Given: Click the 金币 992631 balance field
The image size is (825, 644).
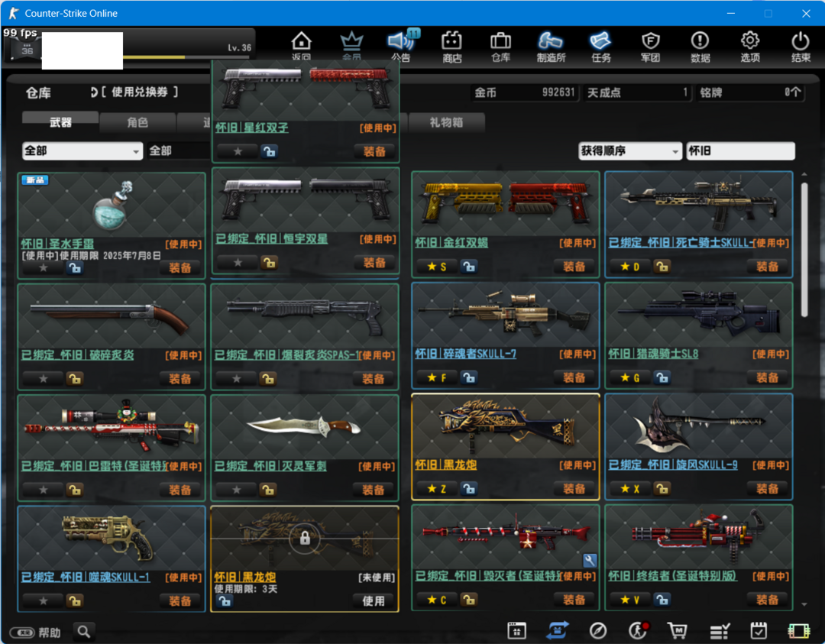Looking at the screenshot, I should click(524, 92).
